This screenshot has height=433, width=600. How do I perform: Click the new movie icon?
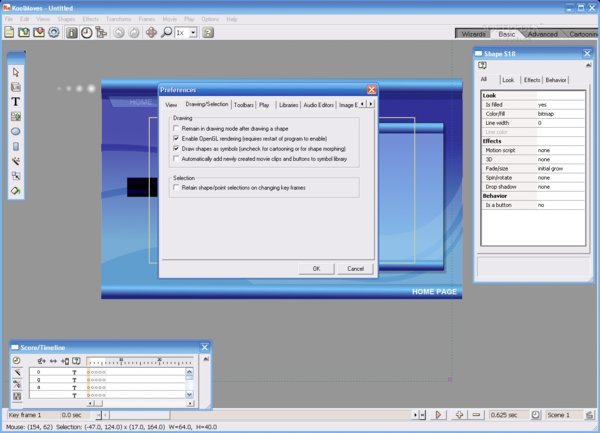(x=8, y=32)
